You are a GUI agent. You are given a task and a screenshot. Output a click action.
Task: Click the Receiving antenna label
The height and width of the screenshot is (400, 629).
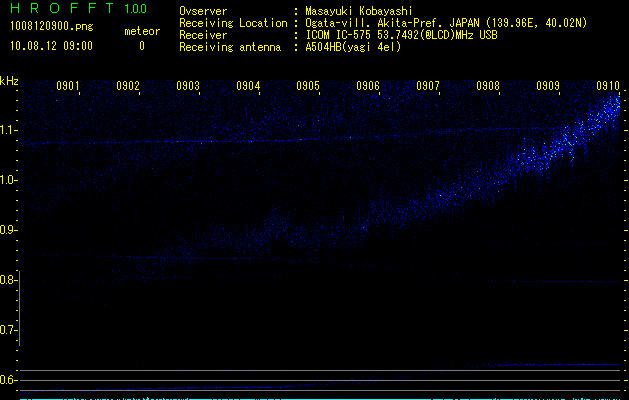(230, 47)
